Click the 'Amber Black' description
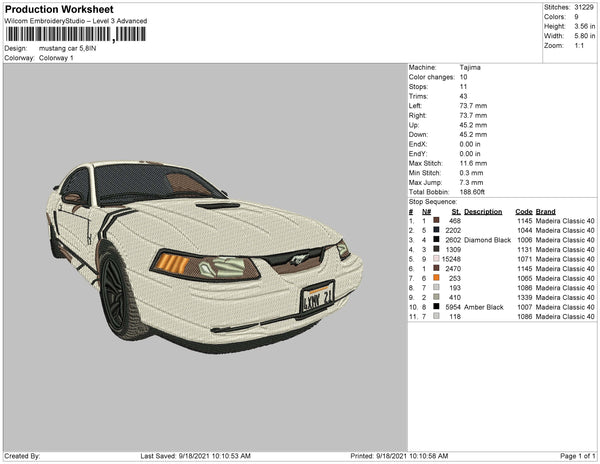This screenshot has height=464, width=600. coord(484,307)
